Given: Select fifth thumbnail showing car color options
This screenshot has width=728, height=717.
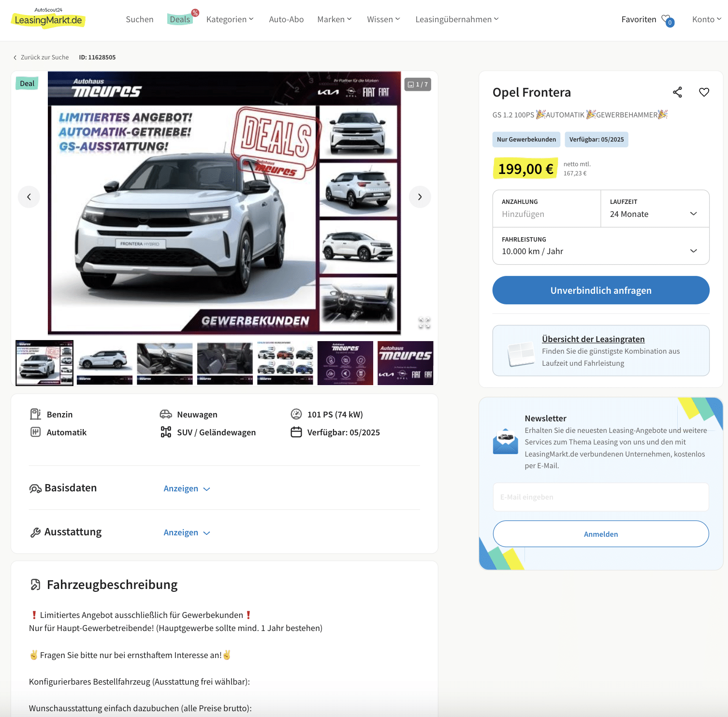Looking at the screenshot, I should coord(285,363).
